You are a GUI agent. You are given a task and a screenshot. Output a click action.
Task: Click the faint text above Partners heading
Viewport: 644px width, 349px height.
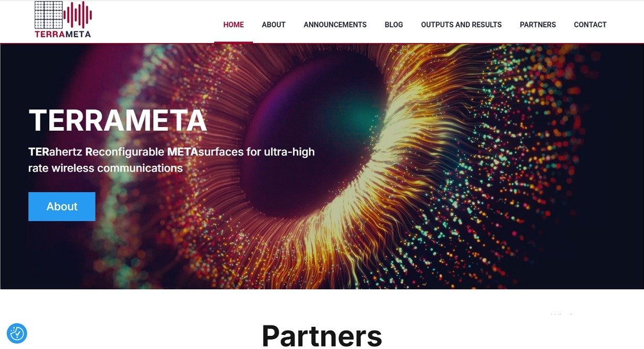pyautogui.click(x=562, y=314)
